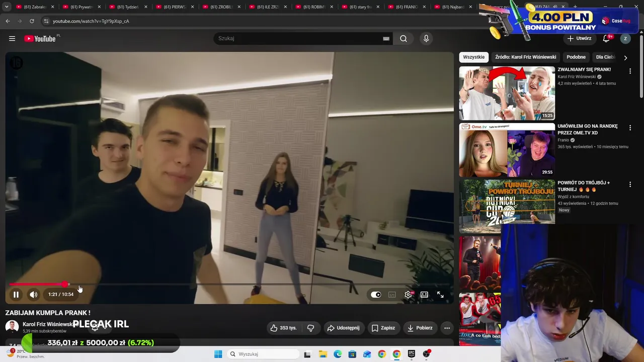Screen dimensions: 644x362
Task: Open the on-screen keyboard in search box
Action: tap(386, 39)
